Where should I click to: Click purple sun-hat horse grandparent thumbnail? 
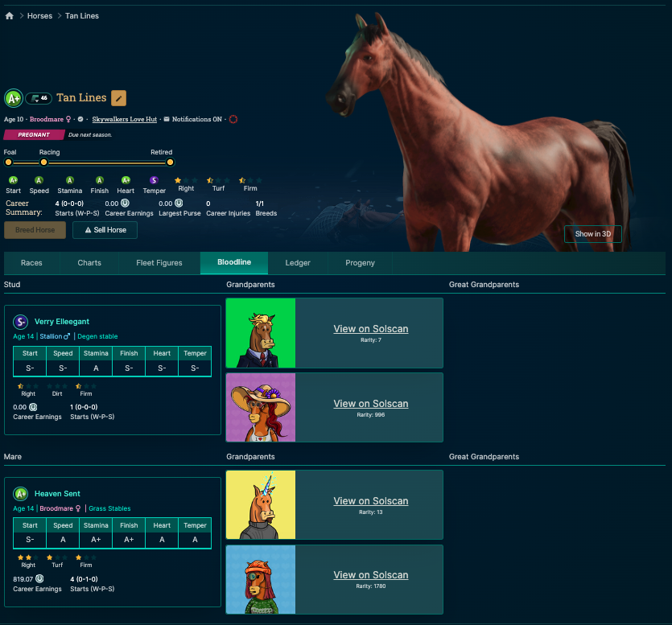261,407
